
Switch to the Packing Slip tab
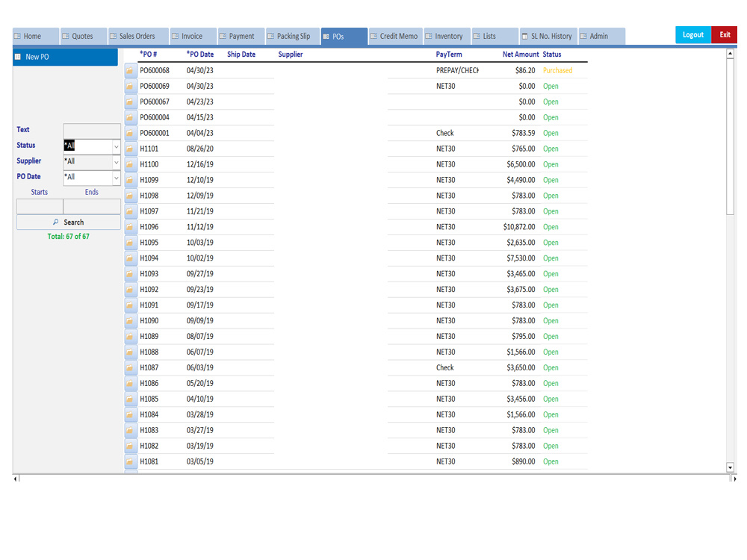click(x=293, y=36)
